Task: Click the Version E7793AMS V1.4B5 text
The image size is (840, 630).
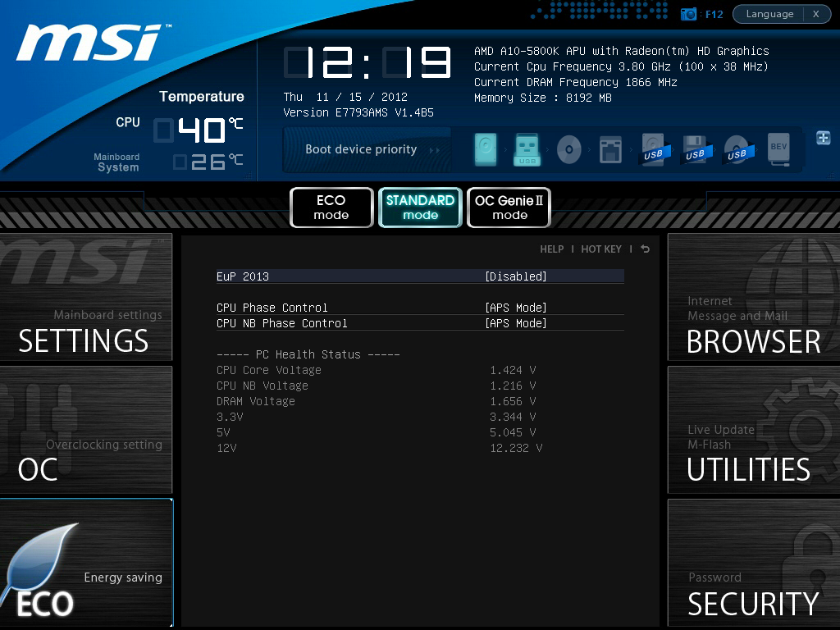Action: (358, 112)
